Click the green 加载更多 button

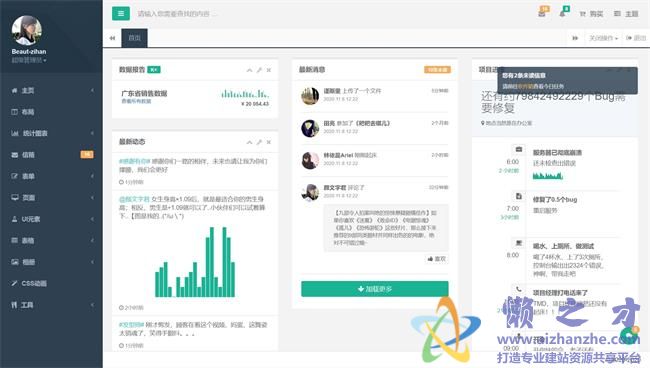point(375,289)
